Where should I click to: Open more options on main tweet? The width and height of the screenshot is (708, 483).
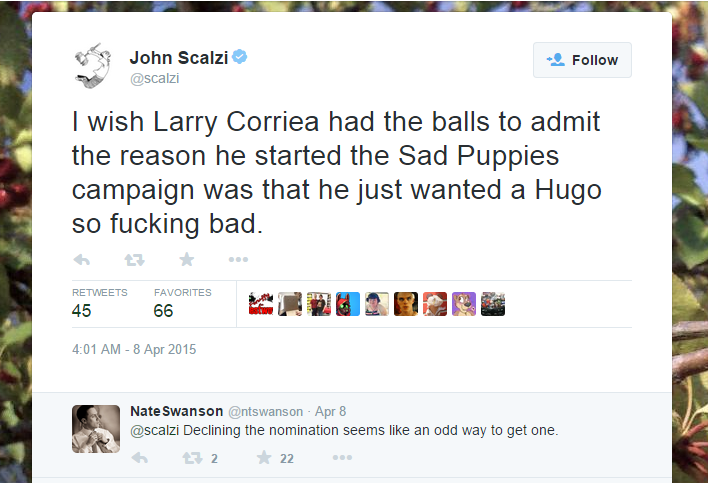pyautogui.click(x=238, y=260)
